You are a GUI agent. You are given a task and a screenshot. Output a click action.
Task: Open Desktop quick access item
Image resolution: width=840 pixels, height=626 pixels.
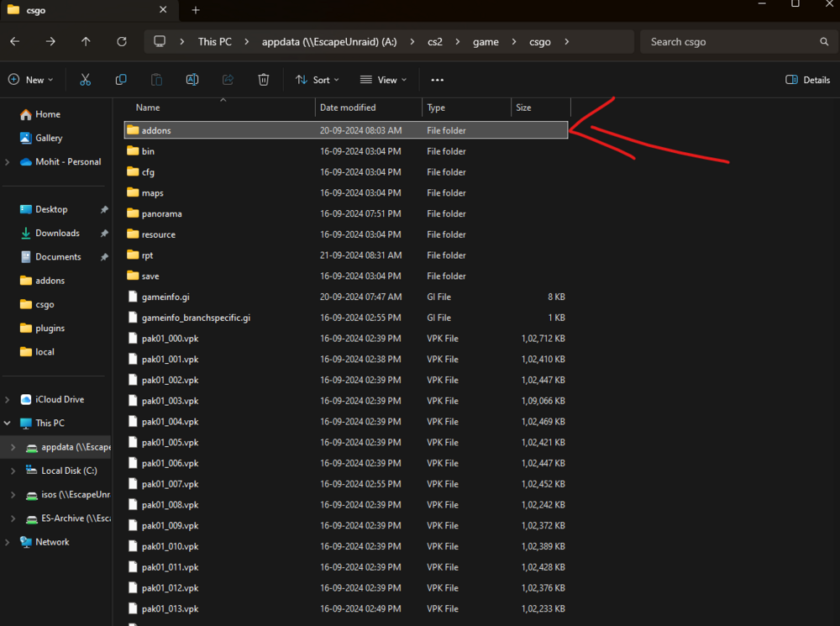[x=44, y=209]
